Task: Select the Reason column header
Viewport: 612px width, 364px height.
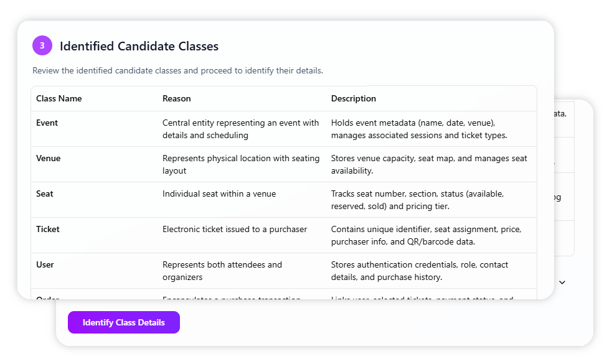Action: click(177, 98)
